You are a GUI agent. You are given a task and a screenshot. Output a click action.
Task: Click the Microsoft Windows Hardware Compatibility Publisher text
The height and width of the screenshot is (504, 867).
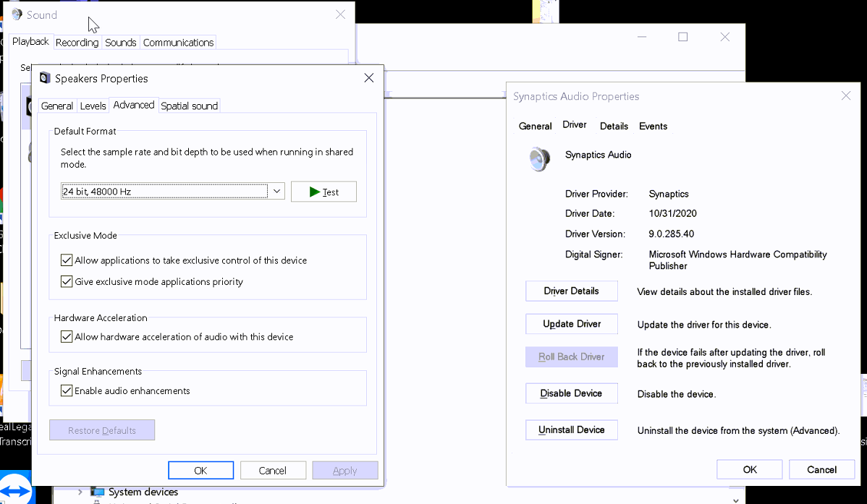tap(737, 260)
